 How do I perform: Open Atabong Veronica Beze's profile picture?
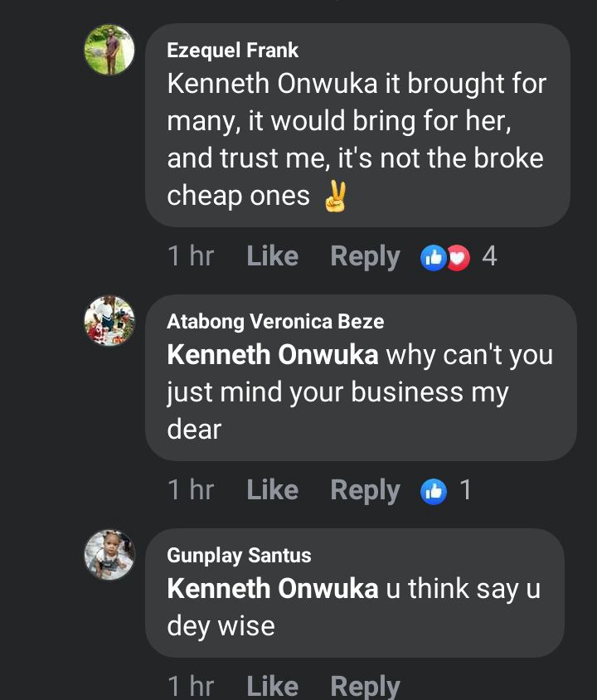click(109, 321)
